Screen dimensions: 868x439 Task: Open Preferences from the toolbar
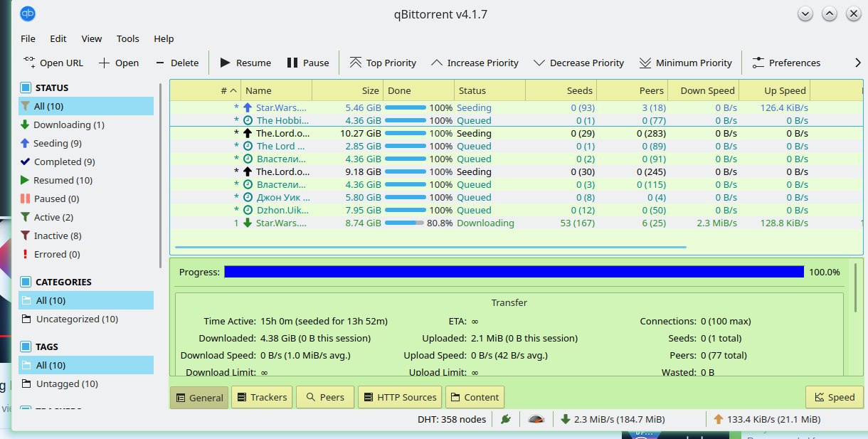786,63
